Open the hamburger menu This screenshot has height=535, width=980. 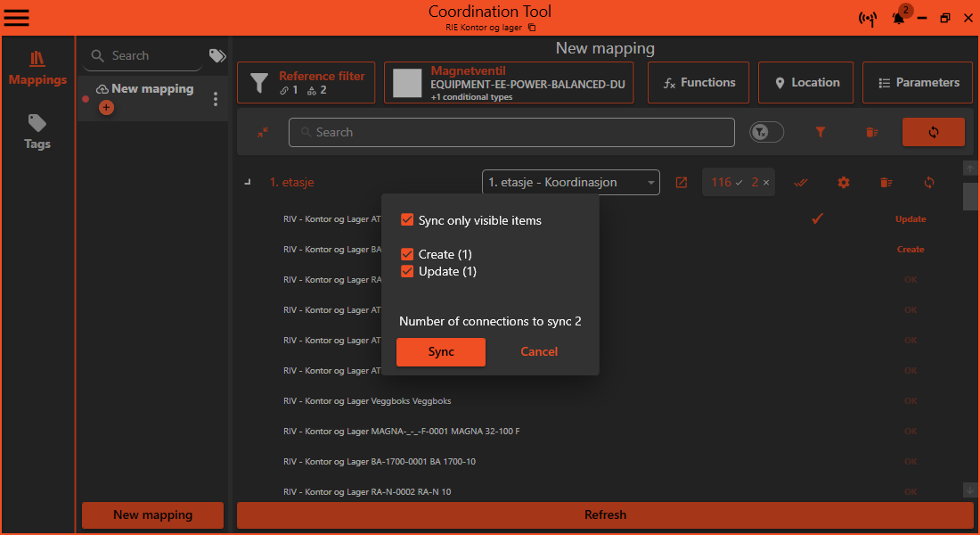(16, 18)
